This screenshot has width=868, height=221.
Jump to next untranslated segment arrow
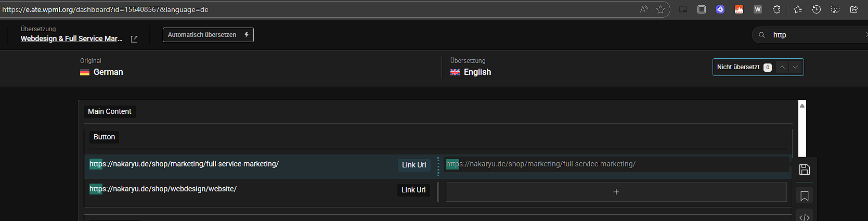click(x=795, y=67)
